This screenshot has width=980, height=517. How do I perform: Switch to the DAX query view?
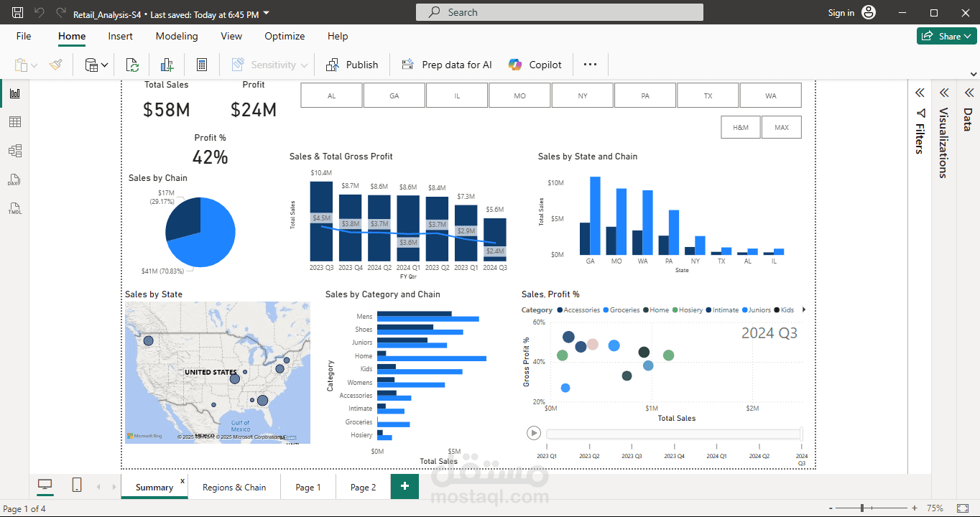click(14, 180)
